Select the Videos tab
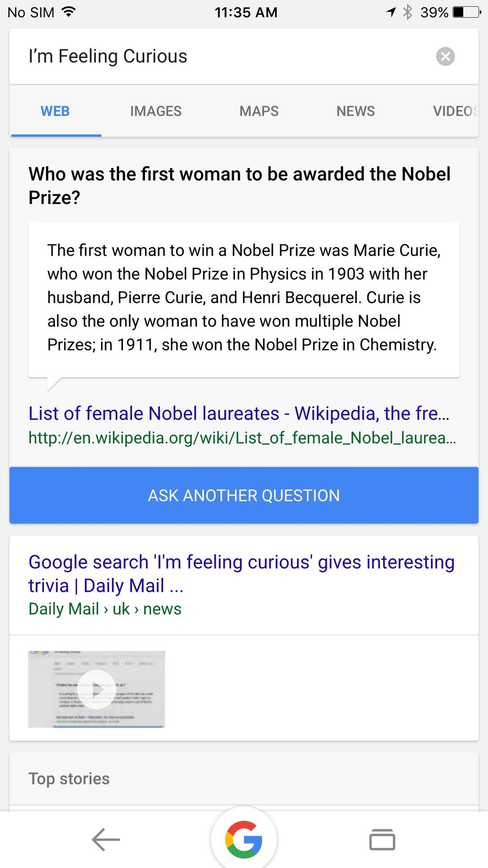The height and width of the screenshot is (868, 488). pos(455,111)
